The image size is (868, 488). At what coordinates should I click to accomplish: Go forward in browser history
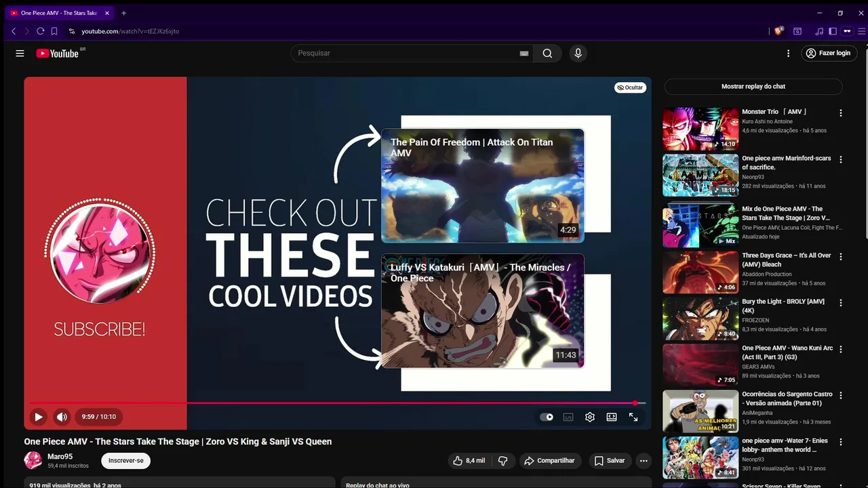click(x=27, y=31)
